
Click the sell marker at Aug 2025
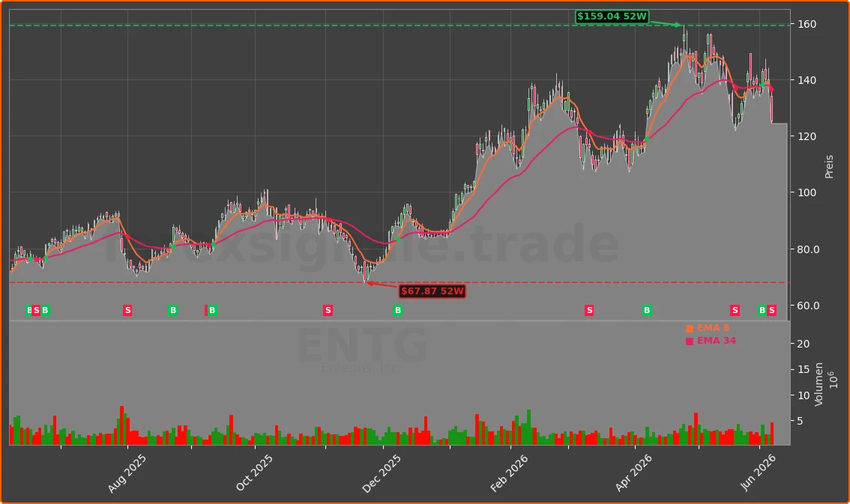pos(127,310)
